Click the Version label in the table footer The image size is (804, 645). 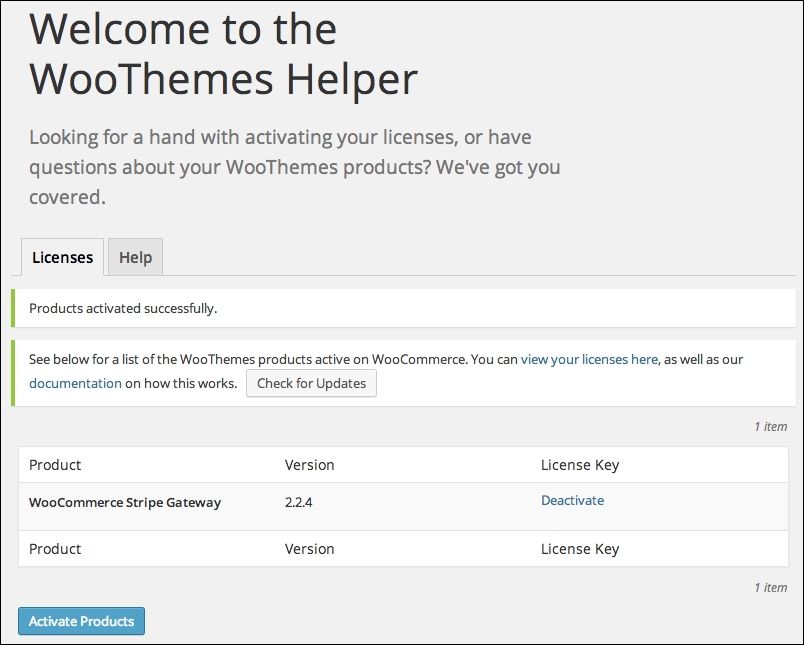(309, 549)
